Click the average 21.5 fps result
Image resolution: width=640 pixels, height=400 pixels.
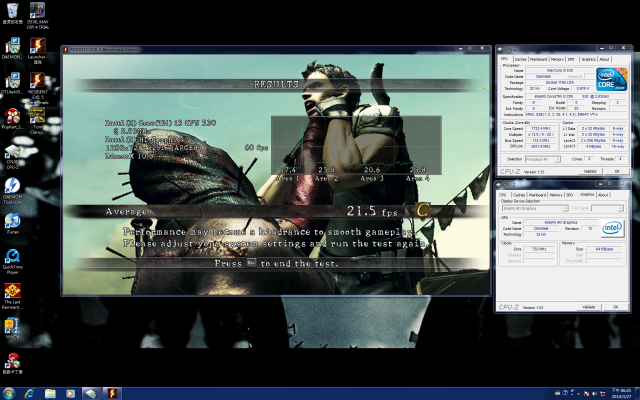pos(371,211)
